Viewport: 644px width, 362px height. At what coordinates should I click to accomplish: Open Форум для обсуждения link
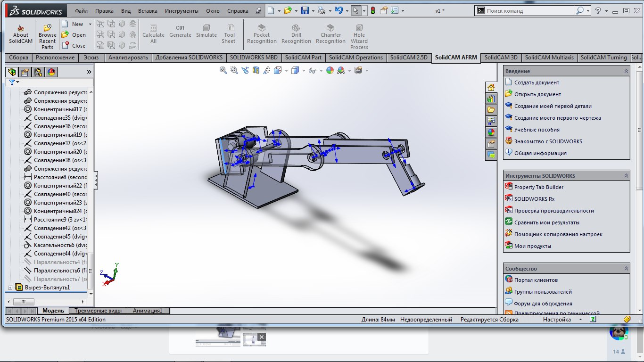[543, 304]
